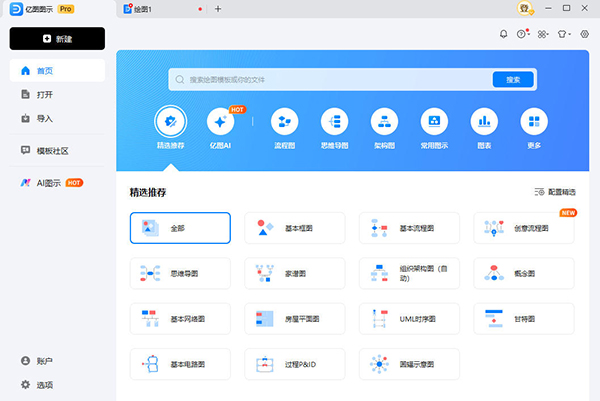Screen dimensions: 600x401
Task: Click the blue 搜索 search button
Action: pyautogui.click(x=513, y=80)
